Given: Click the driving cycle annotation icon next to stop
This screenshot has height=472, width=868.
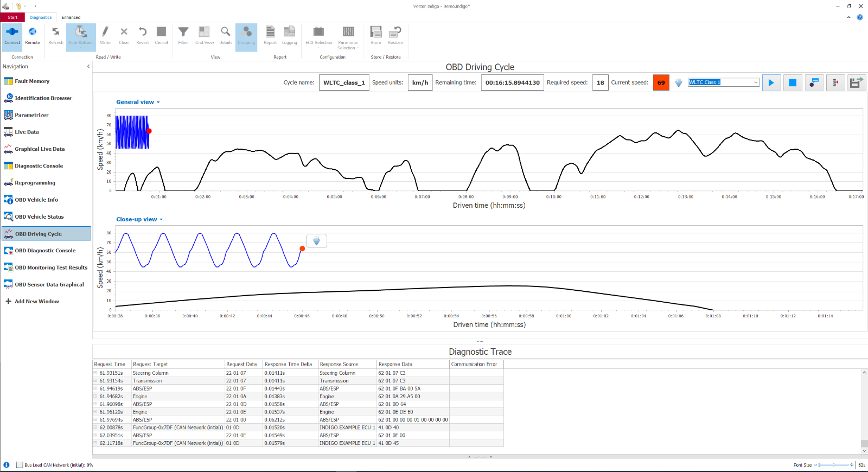Looking at the screenshot, I should click(814, 82).
